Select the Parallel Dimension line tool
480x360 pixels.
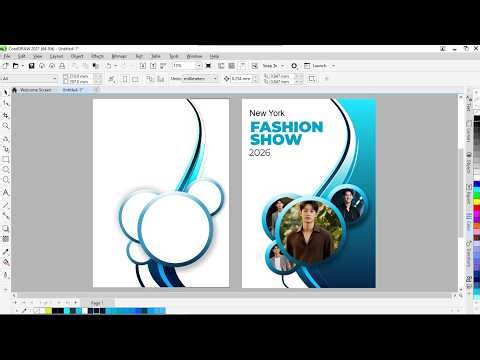(6, 205)
